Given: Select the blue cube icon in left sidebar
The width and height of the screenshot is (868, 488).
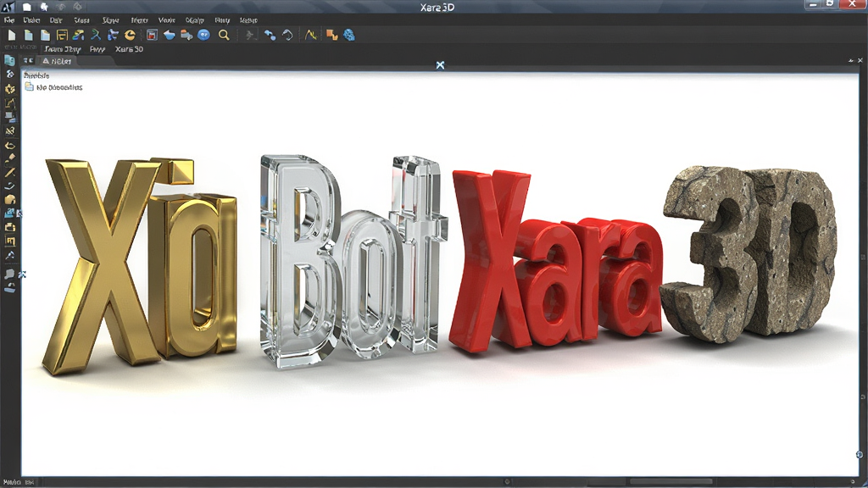Looking at the screenshot, I should [x=9, y=60].
